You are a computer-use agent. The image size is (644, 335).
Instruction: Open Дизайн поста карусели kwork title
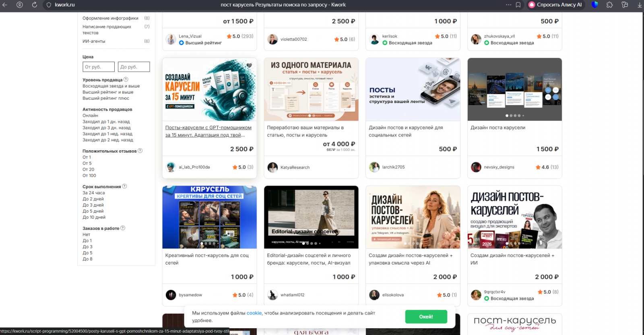(498, 128)
